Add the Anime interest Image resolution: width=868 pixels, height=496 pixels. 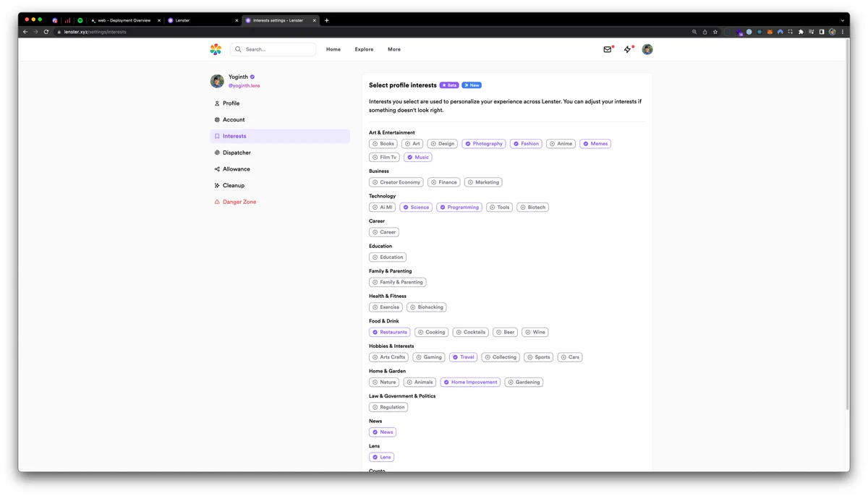click(561, 144)
